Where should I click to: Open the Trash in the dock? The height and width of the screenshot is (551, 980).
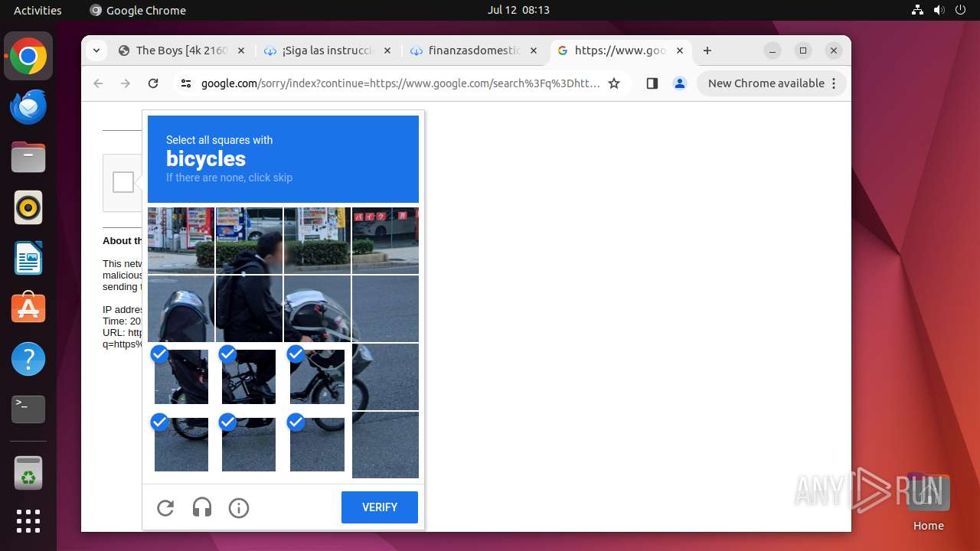point(28,473)
